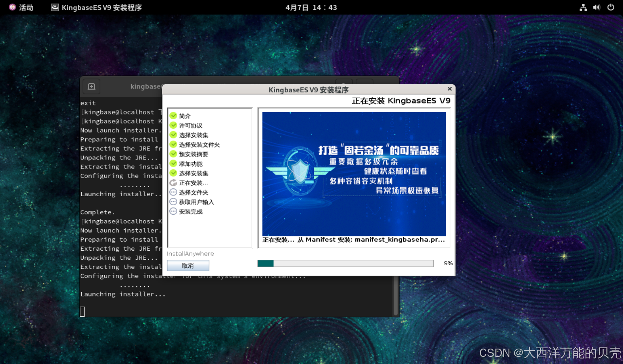
Task: Cancel installation with the 取消 button
Action: pos(188,266)
